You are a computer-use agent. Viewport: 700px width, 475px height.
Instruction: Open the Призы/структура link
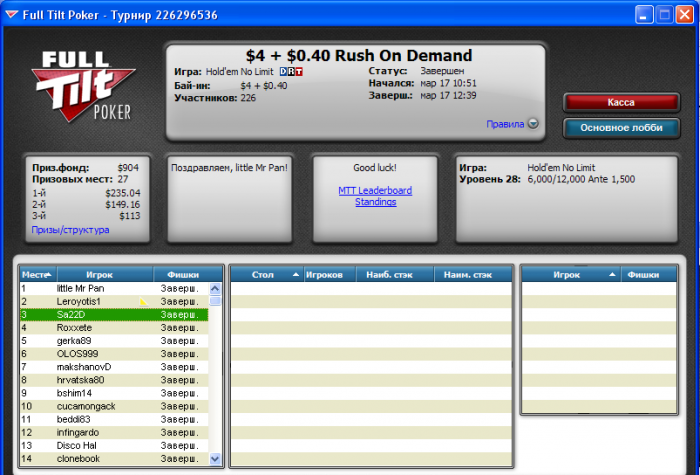70,230
